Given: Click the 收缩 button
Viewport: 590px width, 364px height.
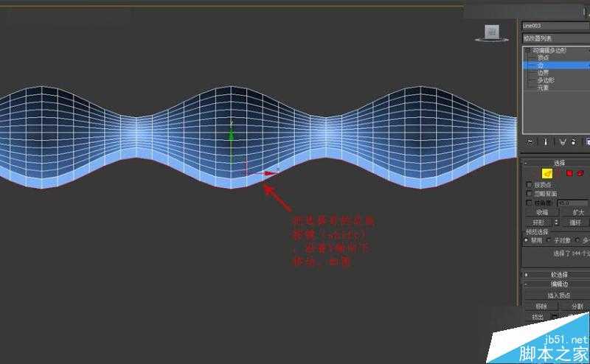Looking at the screenshot, I should pos(542,212).
